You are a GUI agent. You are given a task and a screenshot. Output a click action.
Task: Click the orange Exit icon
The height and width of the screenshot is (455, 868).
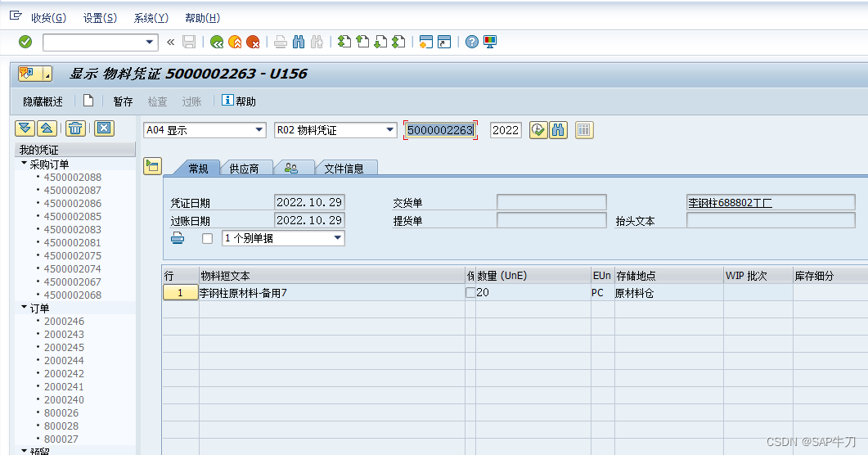(x=235, y=42)
